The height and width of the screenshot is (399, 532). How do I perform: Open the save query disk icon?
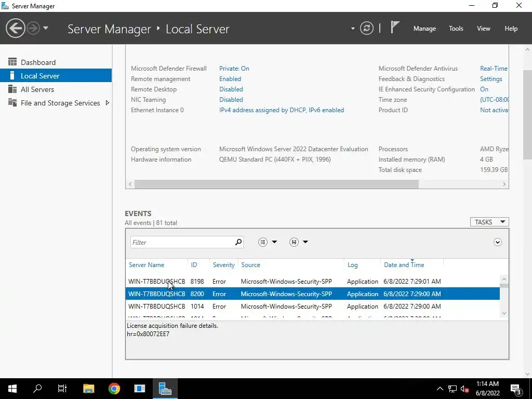[x=294, y=242]
